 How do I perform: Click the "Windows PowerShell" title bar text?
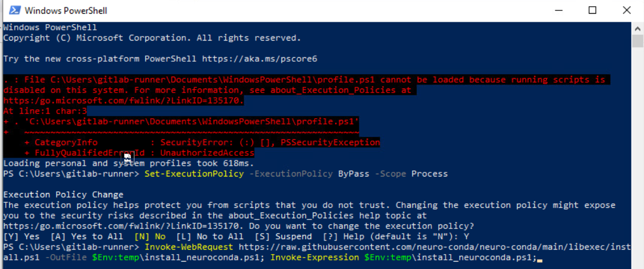coord(66,11)
